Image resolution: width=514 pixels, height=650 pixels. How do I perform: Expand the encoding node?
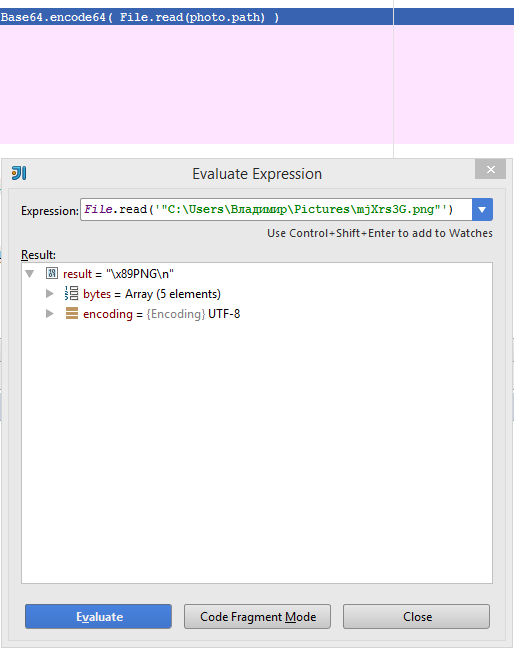coord(50,313)
